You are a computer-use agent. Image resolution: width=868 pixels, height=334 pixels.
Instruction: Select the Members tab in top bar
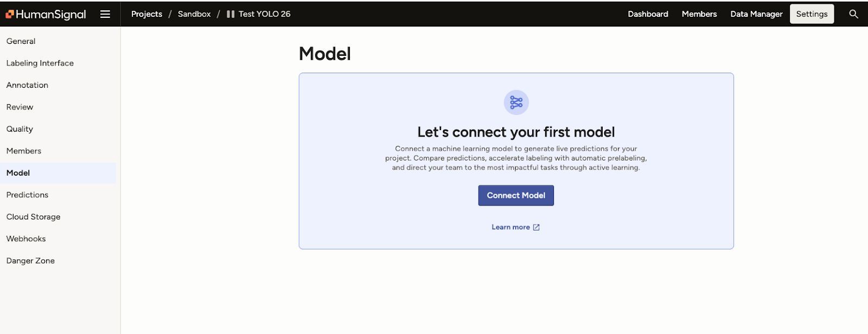[x=699, y=14]
